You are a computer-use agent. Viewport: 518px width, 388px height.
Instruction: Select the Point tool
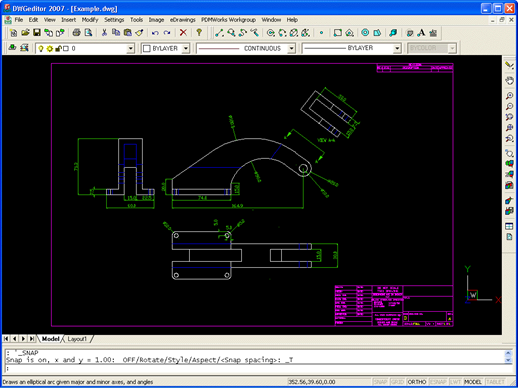point(321,33)
